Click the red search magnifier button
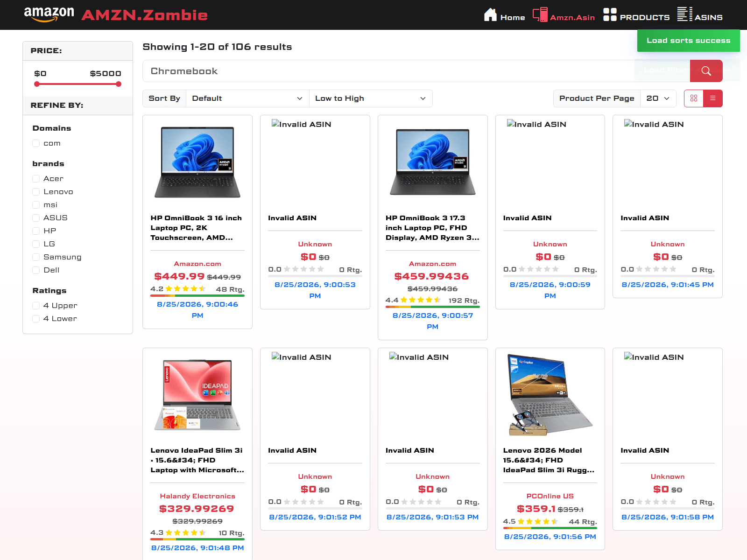The image size is (747, 560). [x=706, y=71]
